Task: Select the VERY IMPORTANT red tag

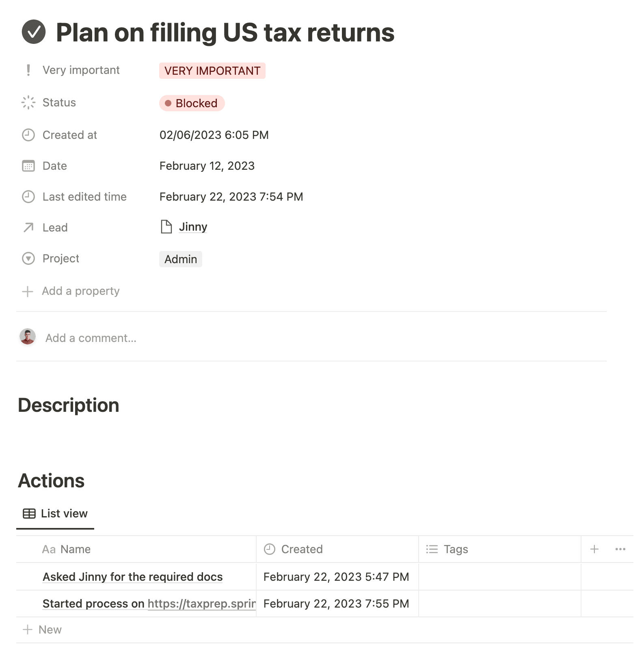Action: point(212,71)
